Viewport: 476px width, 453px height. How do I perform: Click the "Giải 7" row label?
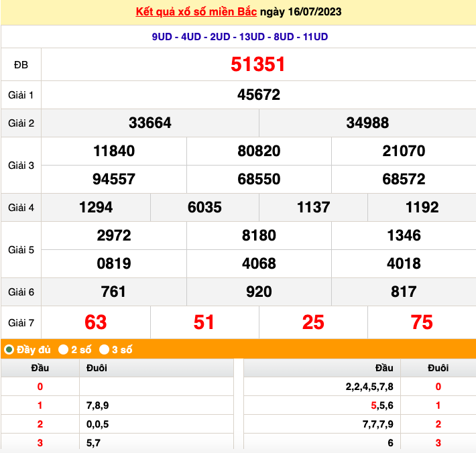[x=21, y=322]
